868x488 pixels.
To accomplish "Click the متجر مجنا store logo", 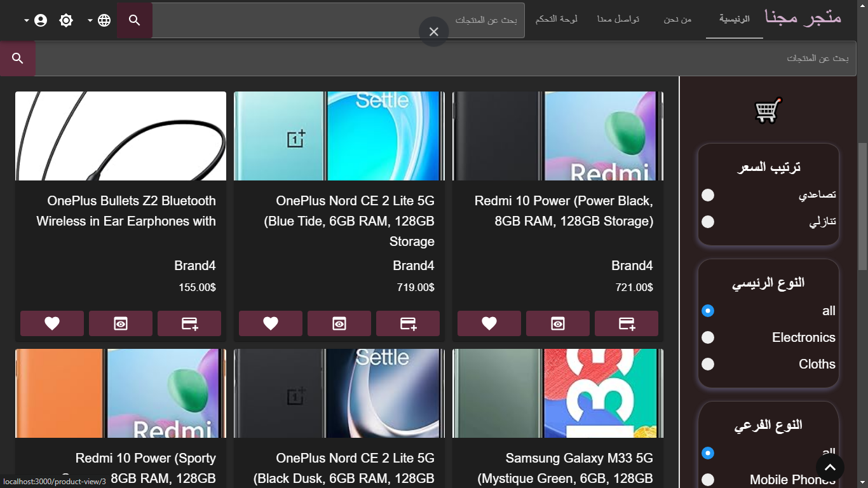I will coord(803,17).
